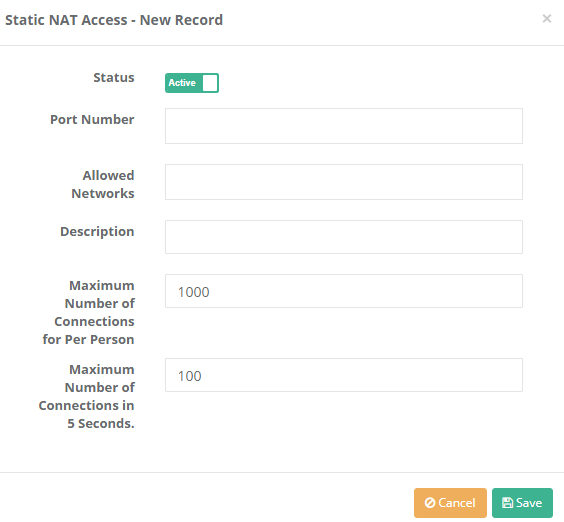Click the white handle of the Status switch

click(x=210, y=83)
